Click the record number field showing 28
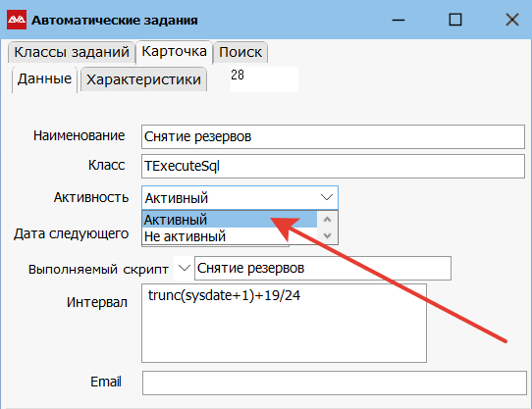The width and height of the screenshot is (532, 409). click(264, 79)
